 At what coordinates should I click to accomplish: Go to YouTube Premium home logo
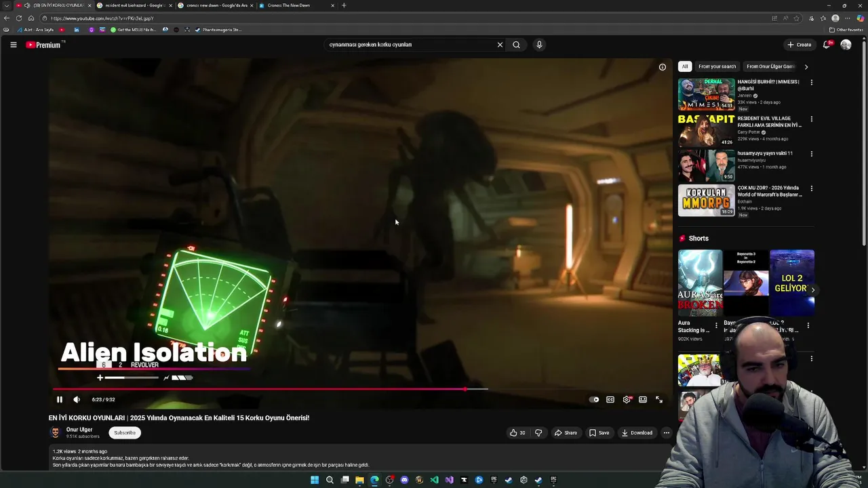pos(43,45)
